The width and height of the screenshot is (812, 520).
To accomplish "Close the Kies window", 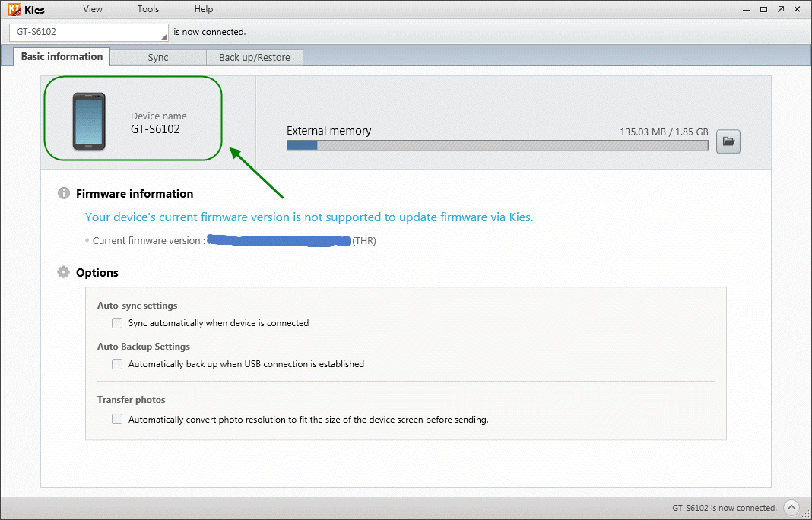I will point(798,9).
